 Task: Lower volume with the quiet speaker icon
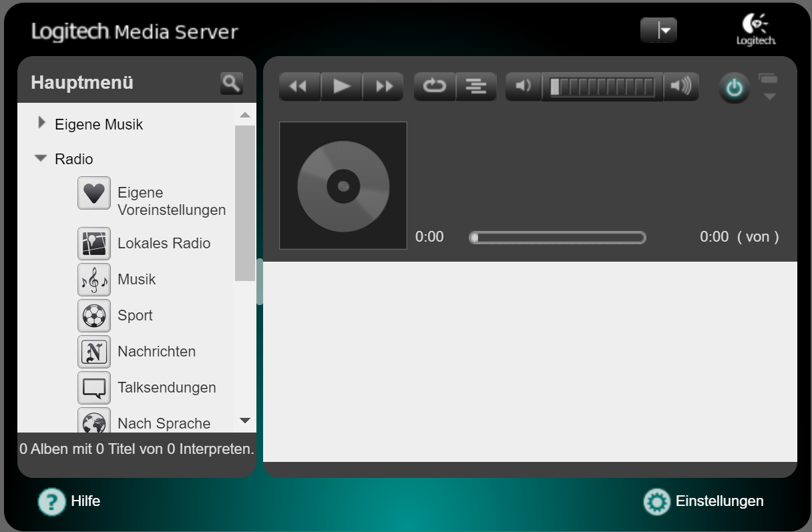[x=524, y=86]
